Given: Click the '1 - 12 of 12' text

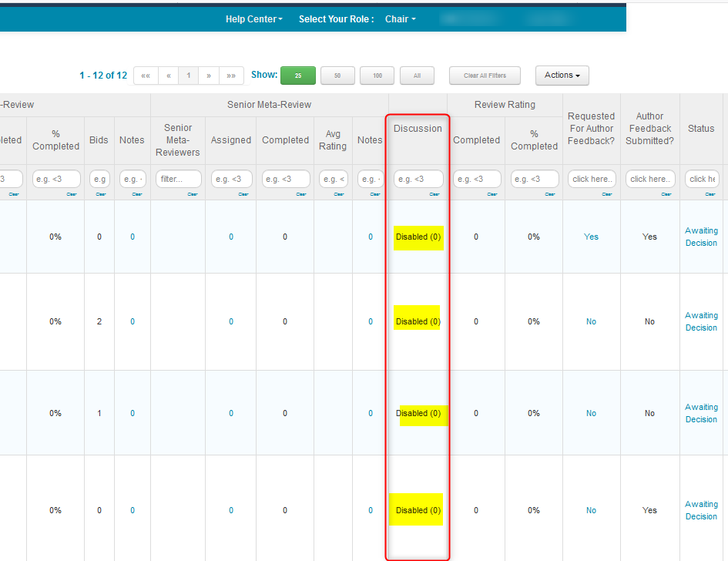Looking at the screenshot, I should pos(103,76).
